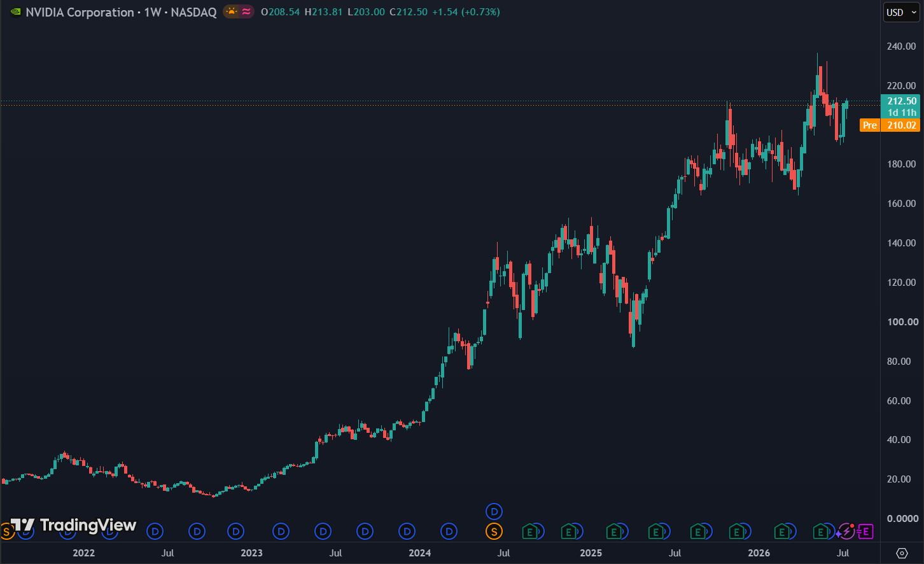
Task: Click the 2024 year label on time axis
Action: click(420, 553)
